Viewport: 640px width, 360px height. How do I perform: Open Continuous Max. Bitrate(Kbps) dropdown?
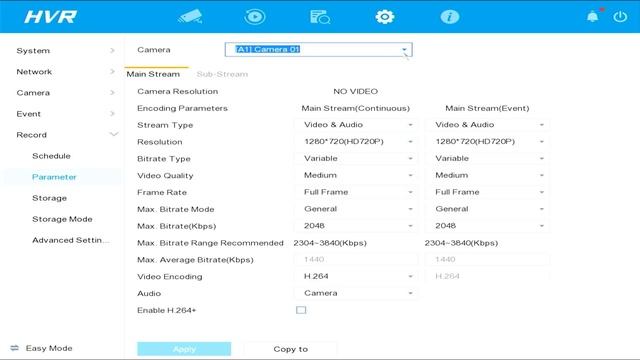click(356, 226)
